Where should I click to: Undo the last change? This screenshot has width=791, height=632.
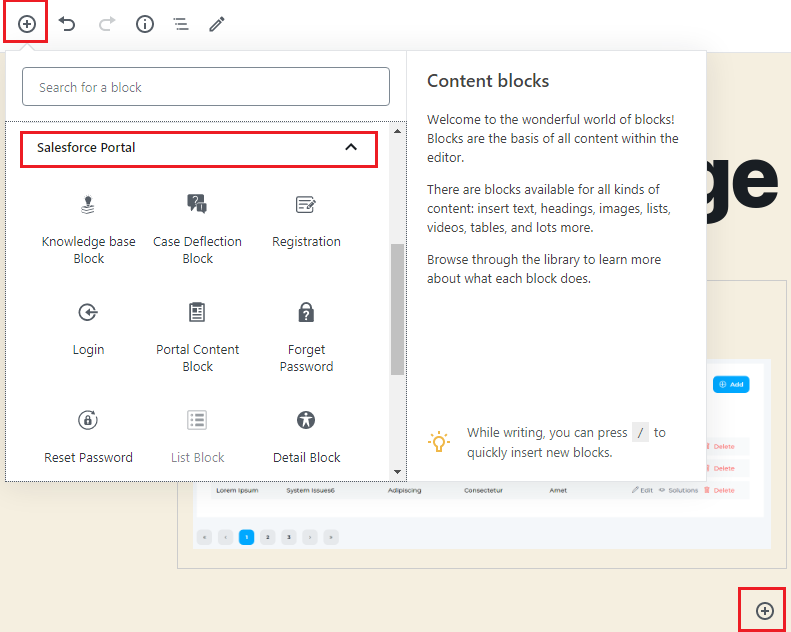click(67, 24)
